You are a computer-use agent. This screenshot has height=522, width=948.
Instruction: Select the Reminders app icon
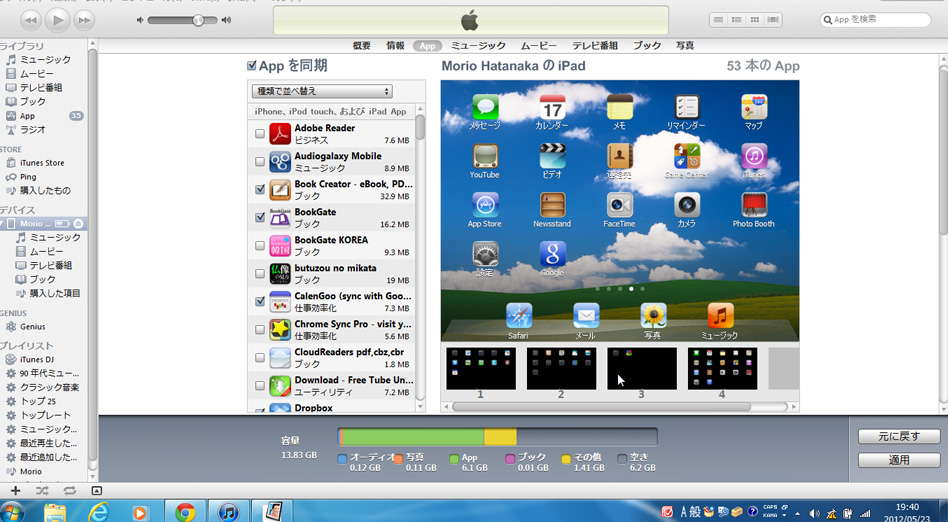point(687,108)
